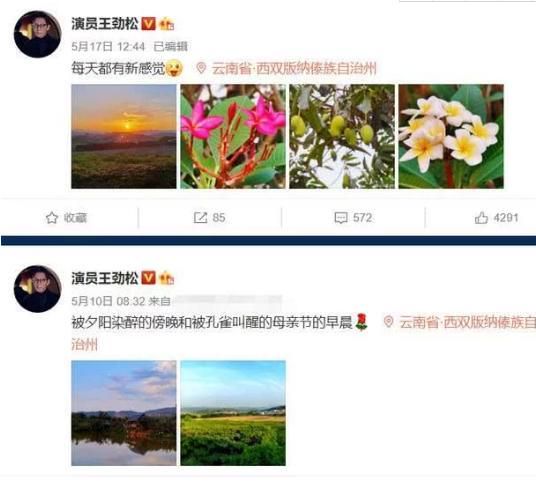Screen dimensions: 536x495
Task: Open the second post's profile avatar
Action: tap(38, 289)
